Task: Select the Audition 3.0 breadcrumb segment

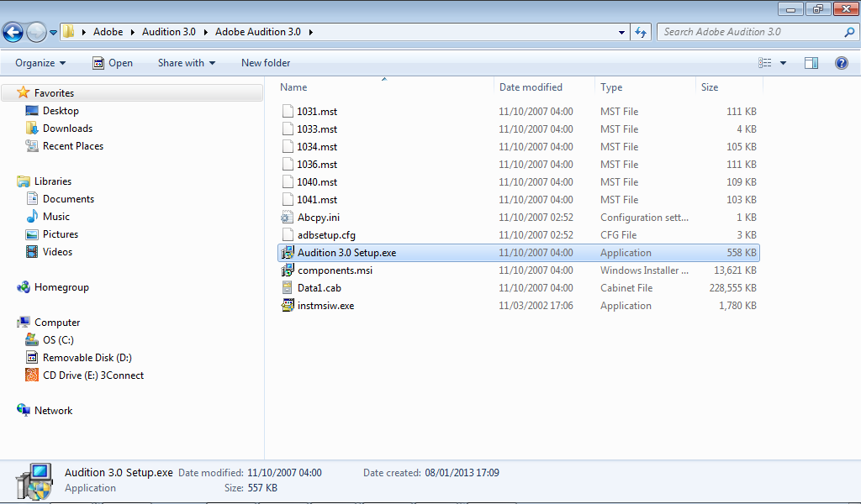Action: [168, 32]
